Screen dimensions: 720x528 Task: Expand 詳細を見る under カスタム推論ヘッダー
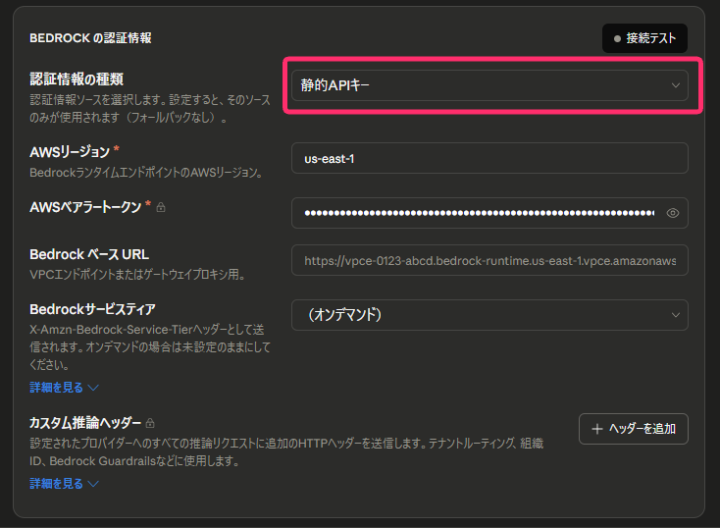64,483
